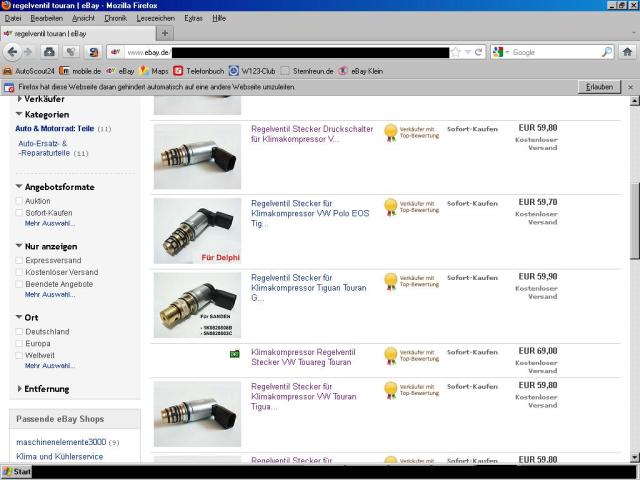Collapse the Nur anzeigen section
Viewport: 640px width, 480px height.
[x=19, y=246]
